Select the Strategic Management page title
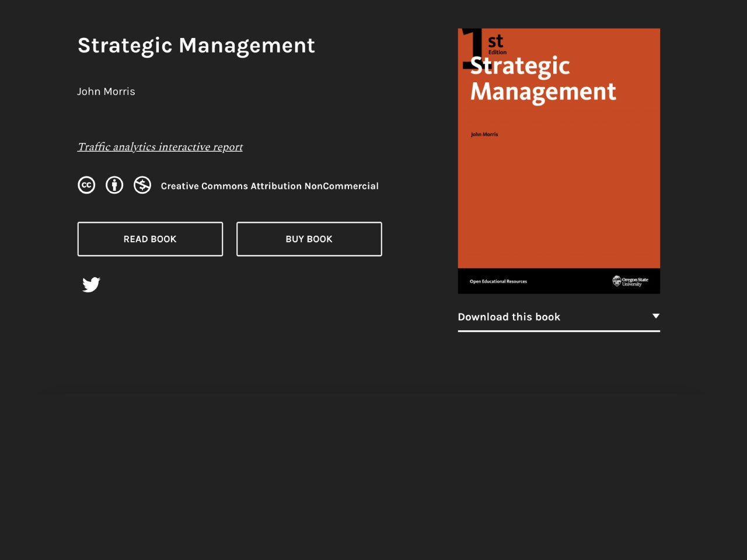Screen dimensions: 747x560 click(x=196, y=45)
